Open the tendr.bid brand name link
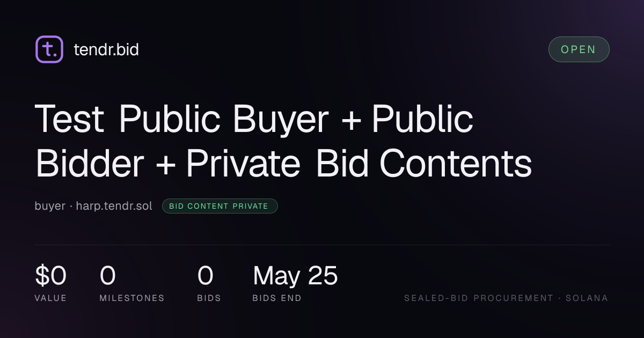The image size is (644, 338). pos(106,50)
